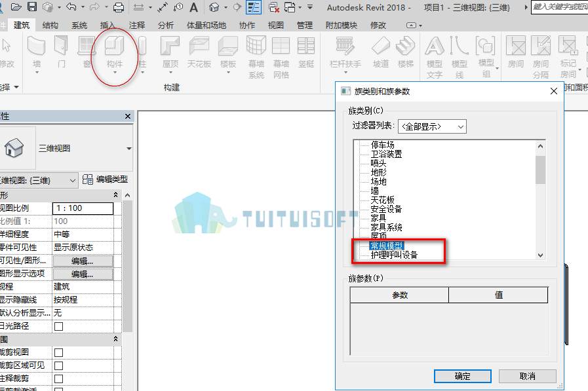Click the 确定 button in the dialog

pos(462,376)
